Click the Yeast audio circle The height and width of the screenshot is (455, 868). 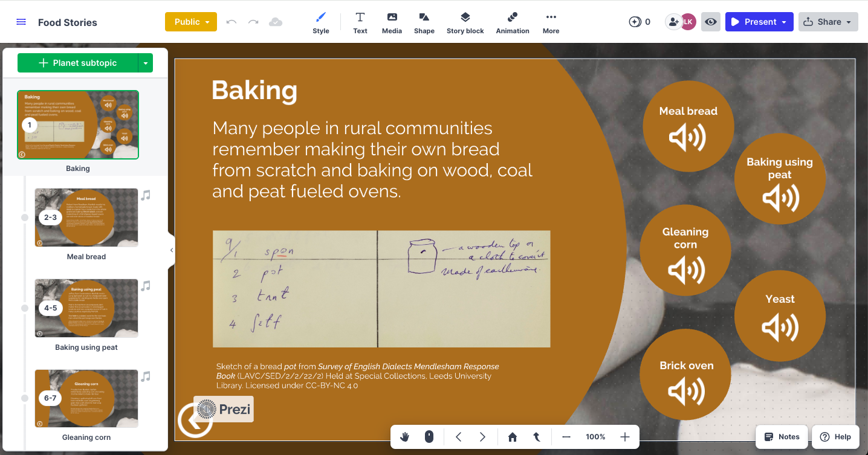pyautogui.click(x=780, y=316)
